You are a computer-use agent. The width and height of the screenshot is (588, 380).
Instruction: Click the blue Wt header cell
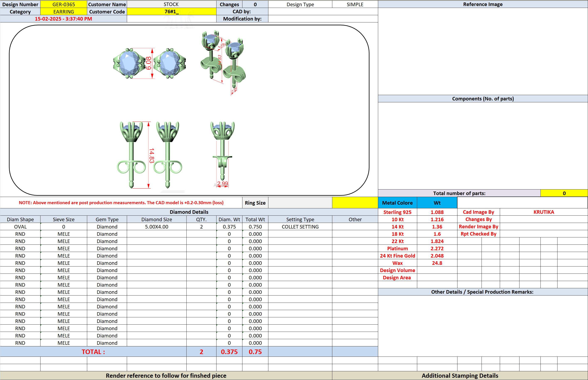click(437, 203)
